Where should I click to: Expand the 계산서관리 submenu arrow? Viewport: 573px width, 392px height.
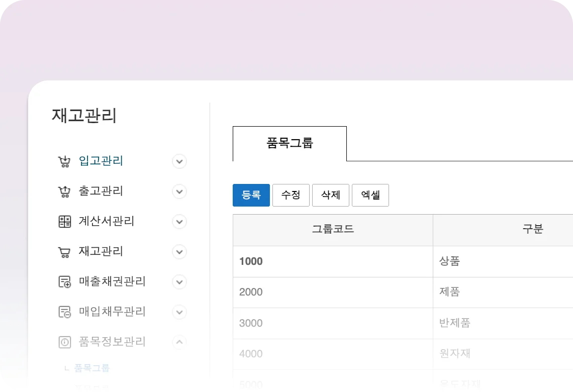[179, 222]
